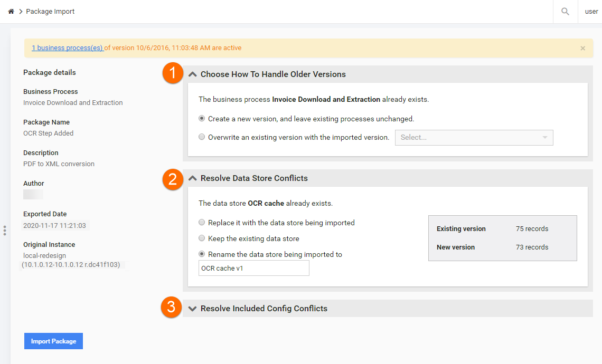Click the 'Package Import' breadcrumb item
Screen dimensions: 602x364
coord(50,12)
